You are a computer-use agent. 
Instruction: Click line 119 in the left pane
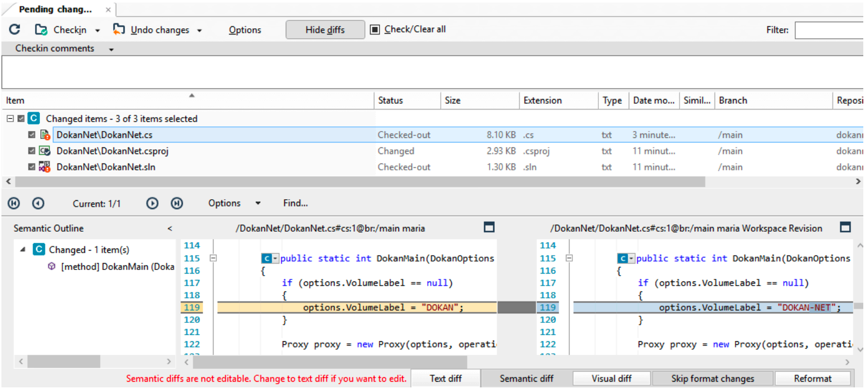point(357,308)
